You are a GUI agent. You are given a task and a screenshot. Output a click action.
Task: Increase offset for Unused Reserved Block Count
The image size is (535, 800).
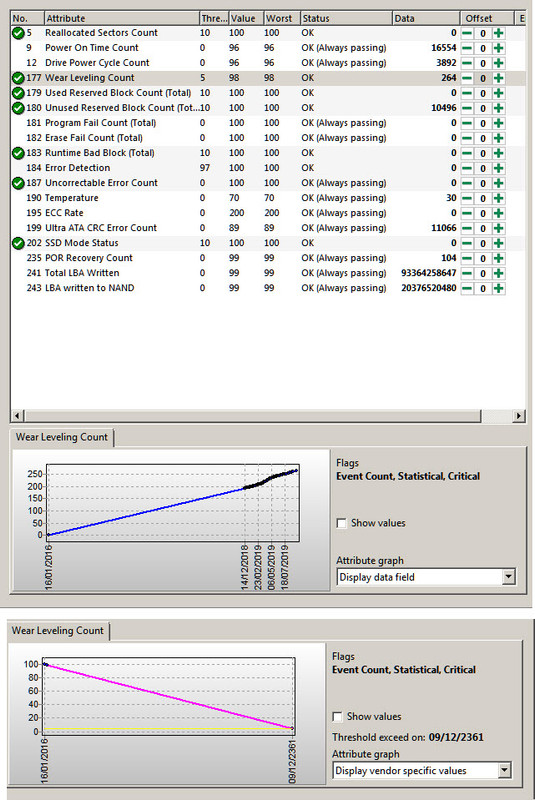pos(499,108)
